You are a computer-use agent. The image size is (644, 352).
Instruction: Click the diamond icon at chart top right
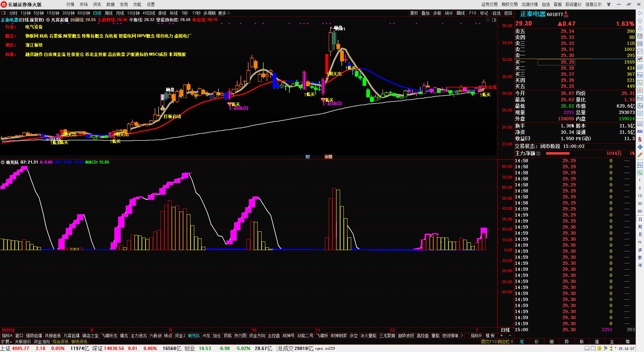(488, 20)
